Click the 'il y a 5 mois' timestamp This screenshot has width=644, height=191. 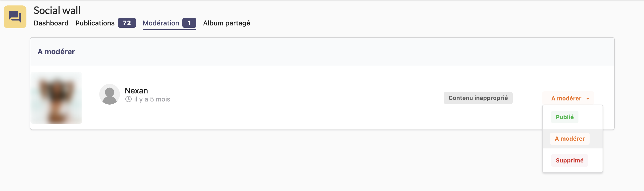click(152, 99)
